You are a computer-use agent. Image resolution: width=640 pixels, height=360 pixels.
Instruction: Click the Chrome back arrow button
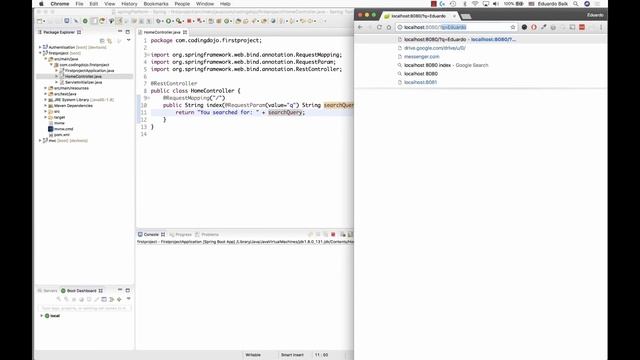coord(360,27)
